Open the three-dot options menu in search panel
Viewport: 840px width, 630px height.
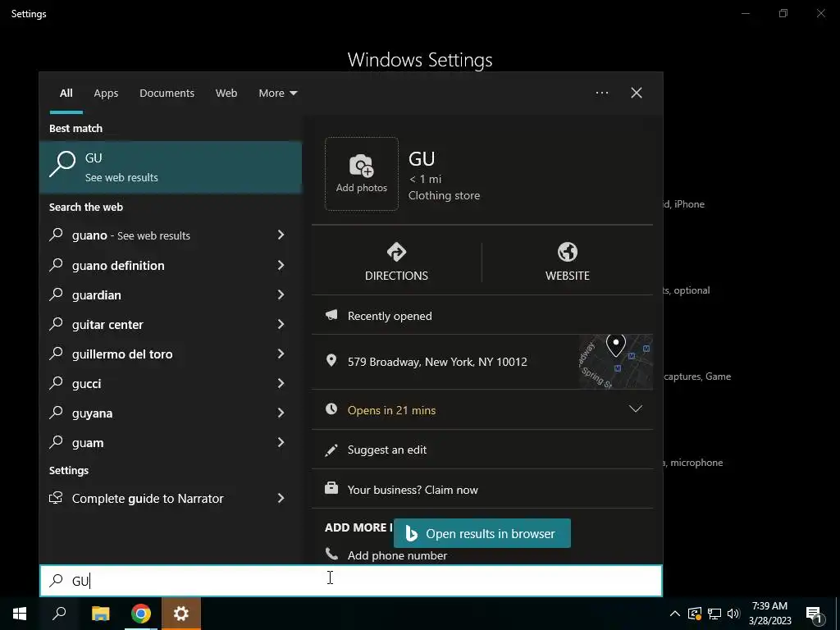pos(602,93)
